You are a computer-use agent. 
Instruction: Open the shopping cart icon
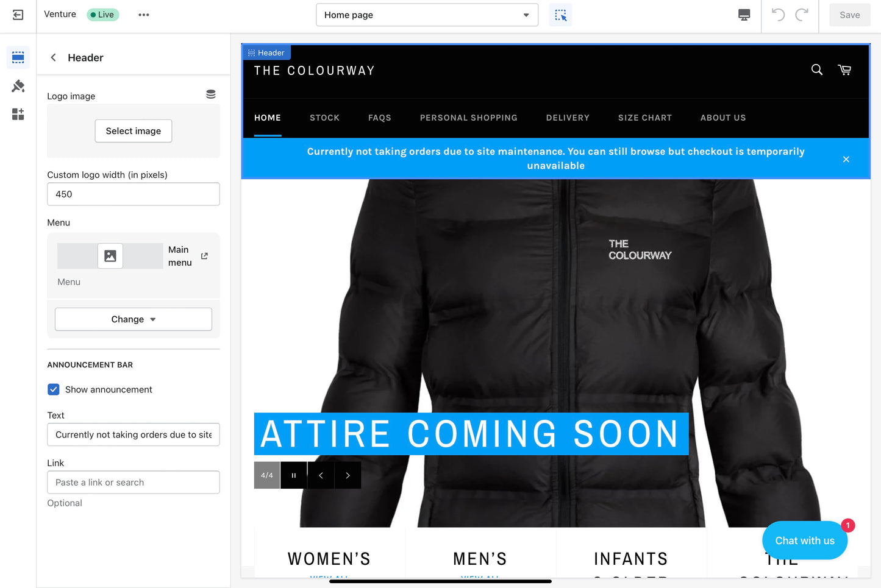pos(844,70)
